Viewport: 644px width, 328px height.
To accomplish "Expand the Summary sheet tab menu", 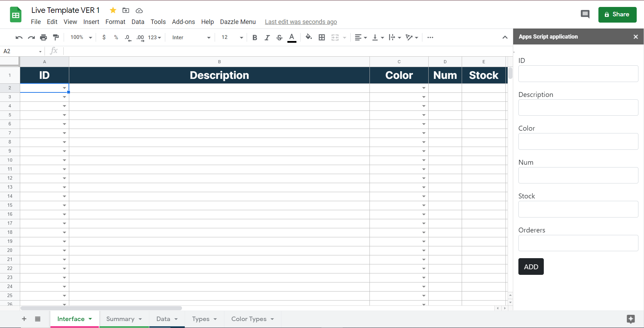I will point(140,319).
